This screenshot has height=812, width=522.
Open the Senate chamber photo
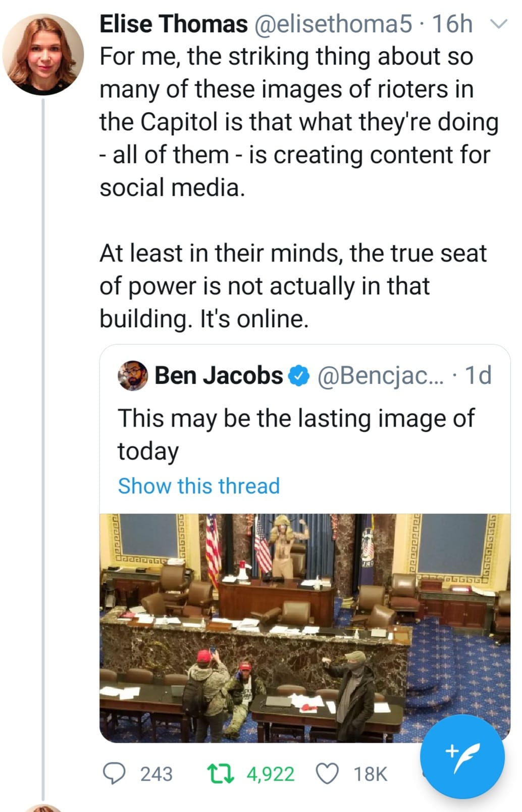coord(305,627)
